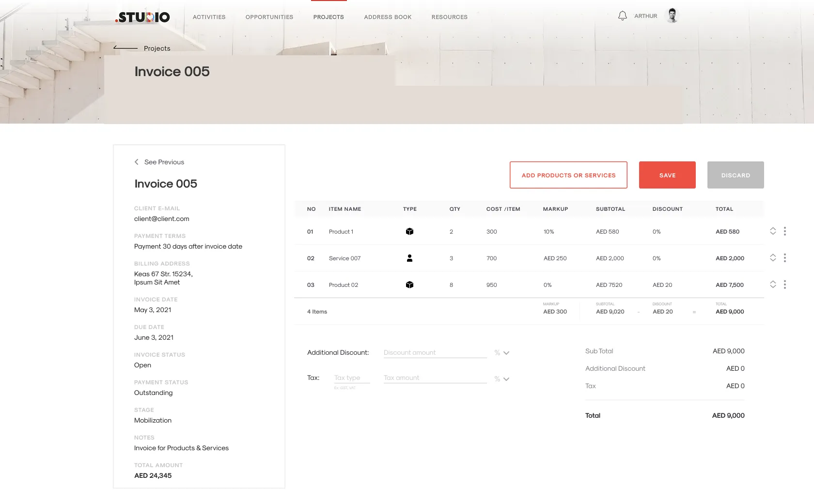Click the back arrow next to Projects breadcrumb

[x=126, y=47]
